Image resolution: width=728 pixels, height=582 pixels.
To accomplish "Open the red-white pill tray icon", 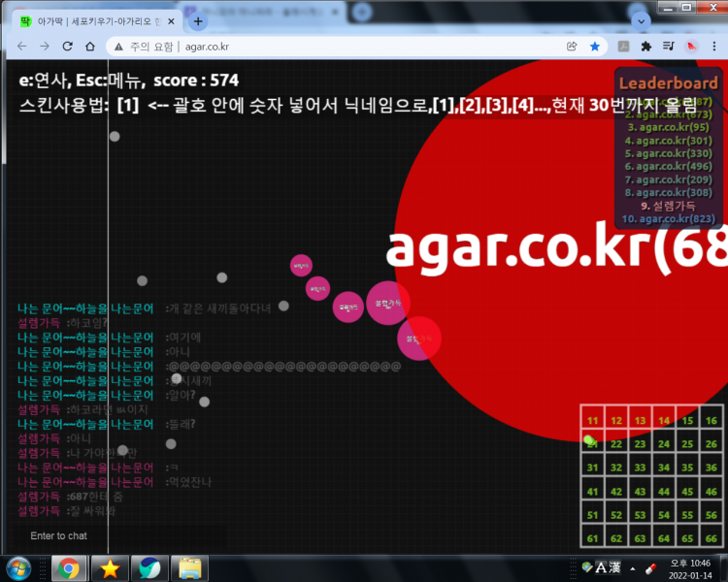I will point(651,568).
